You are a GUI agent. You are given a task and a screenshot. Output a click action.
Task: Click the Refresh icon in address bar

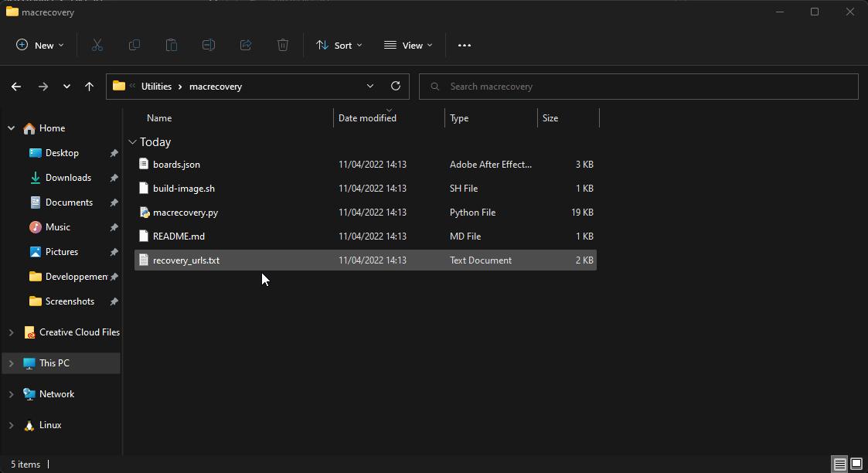click(x=396, y=87)
